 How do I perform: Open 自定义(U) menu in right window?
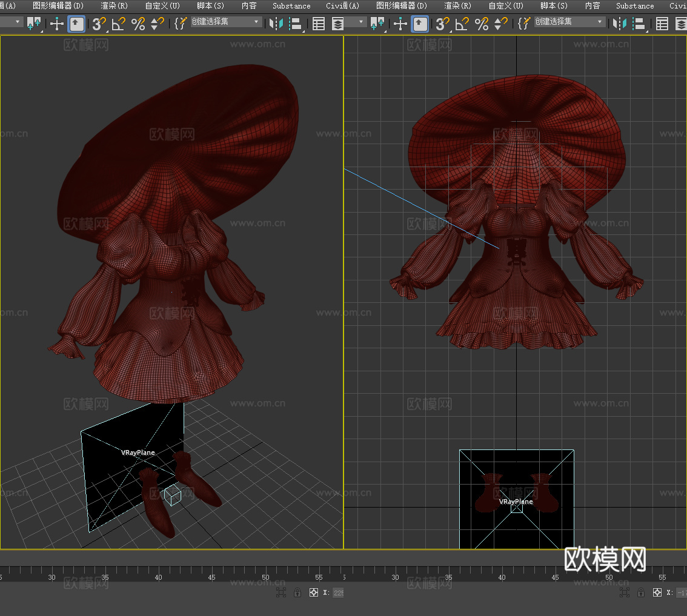(506, 5)
